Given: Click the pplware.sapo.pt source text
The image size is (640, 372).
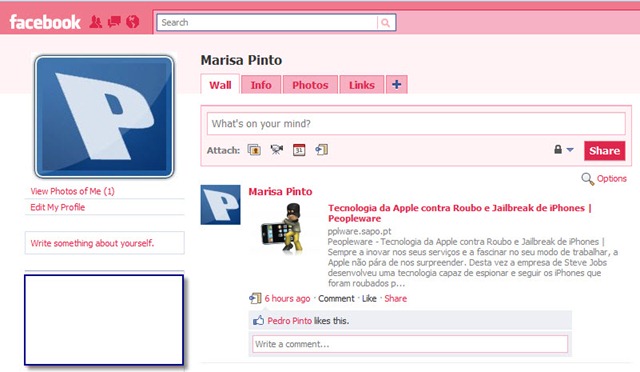Looking at the screenshot, I should click(359, 231).
